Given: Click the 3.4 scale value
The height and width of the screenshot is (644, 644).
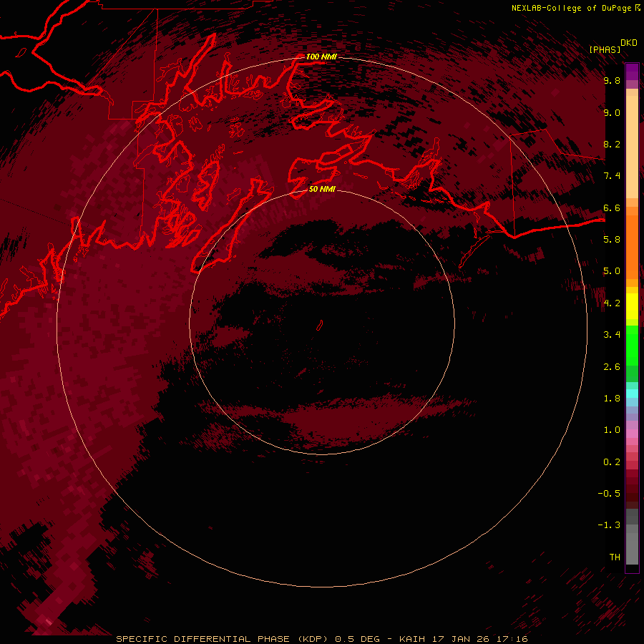Looking at the screenshot, I should click(x=612, y=335).
